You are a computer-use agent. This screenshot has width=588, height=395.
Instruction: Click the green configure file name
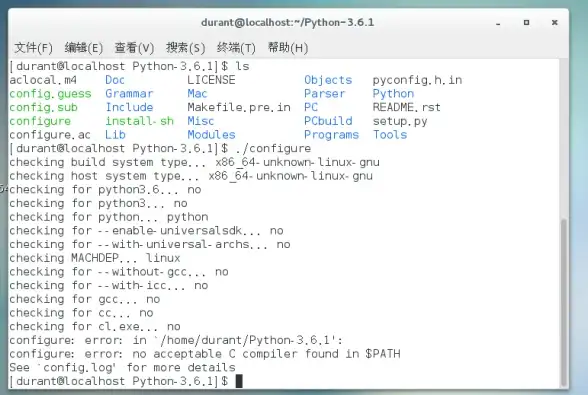[40, 121]
